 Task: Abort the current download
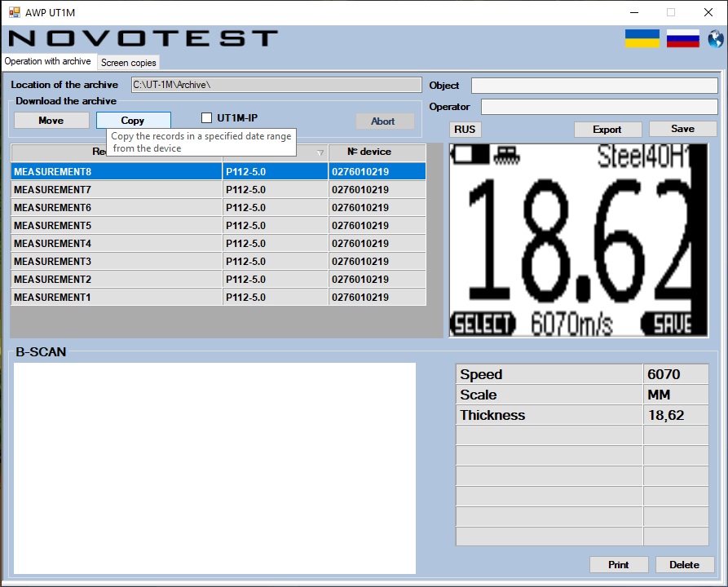(x=384, y=120)
